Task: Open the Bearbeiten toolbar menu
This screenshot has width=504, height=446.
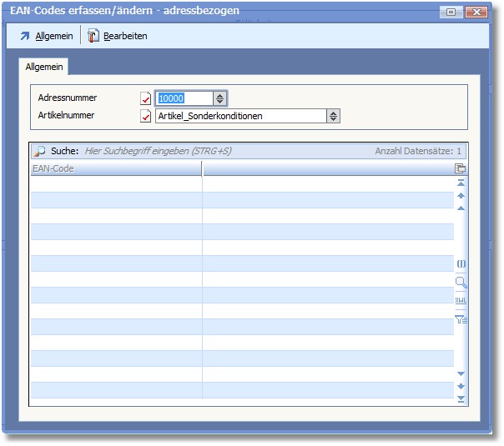Action: [x=118, y=36]
